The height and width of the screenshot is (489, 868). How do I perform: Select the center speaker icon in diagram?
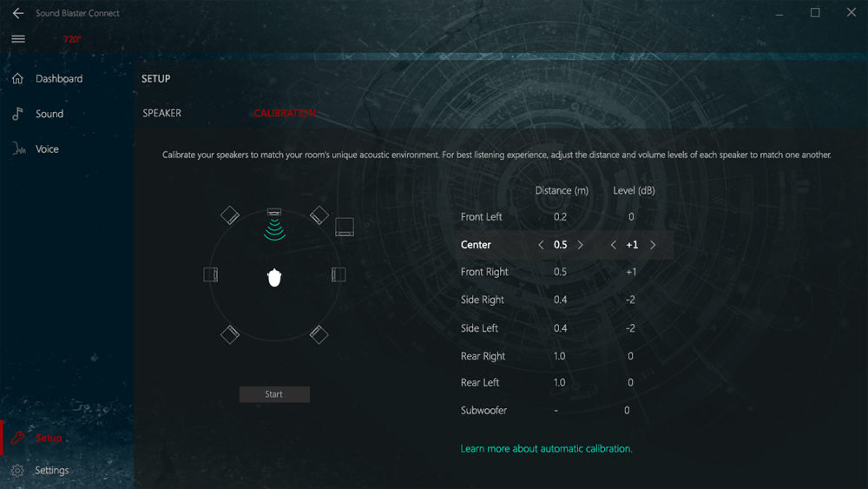[274, 213]
